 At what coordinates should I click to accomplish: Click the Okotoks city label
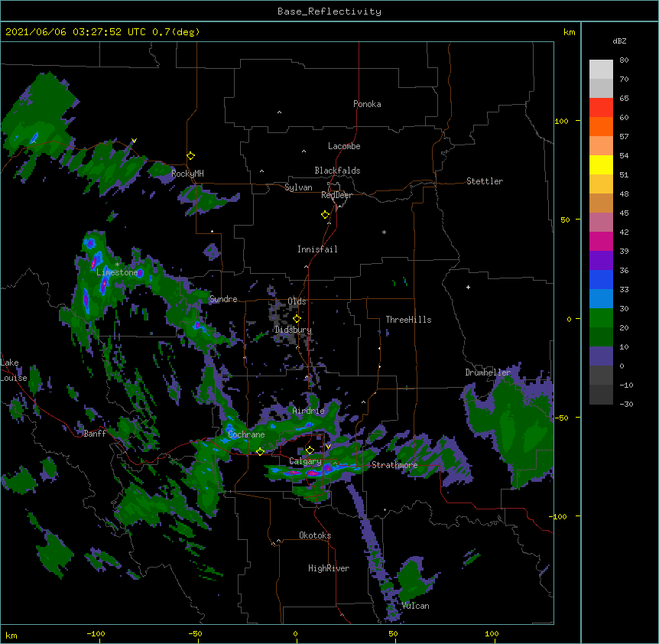tap(315, 535)
